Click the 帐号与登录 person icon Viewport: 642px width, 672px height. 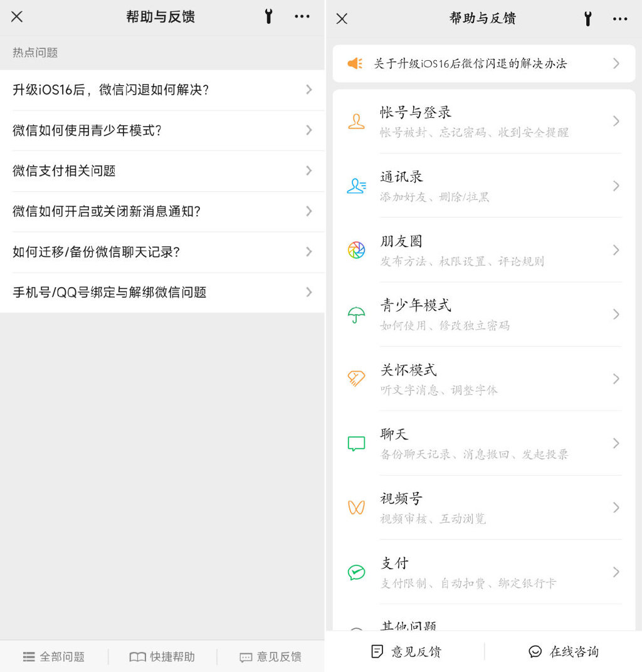(356, 121)
